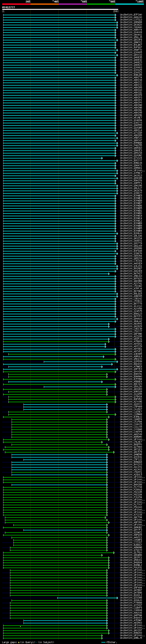Image resolution: width=146 pixels, height=644 pixels.
Task: Follow the UniRef100_B9RLB5 link
Action: coord(131,75)
